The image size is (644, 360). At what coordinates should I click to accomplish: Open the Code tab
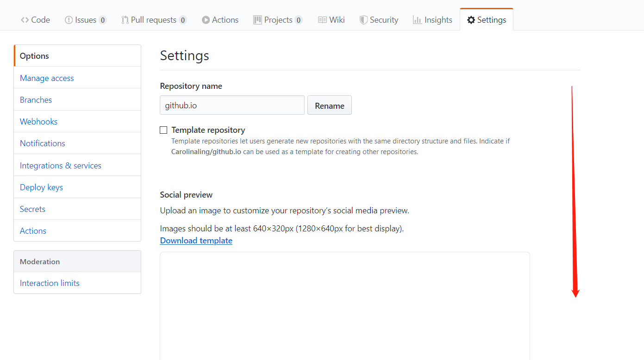point(35,20)
